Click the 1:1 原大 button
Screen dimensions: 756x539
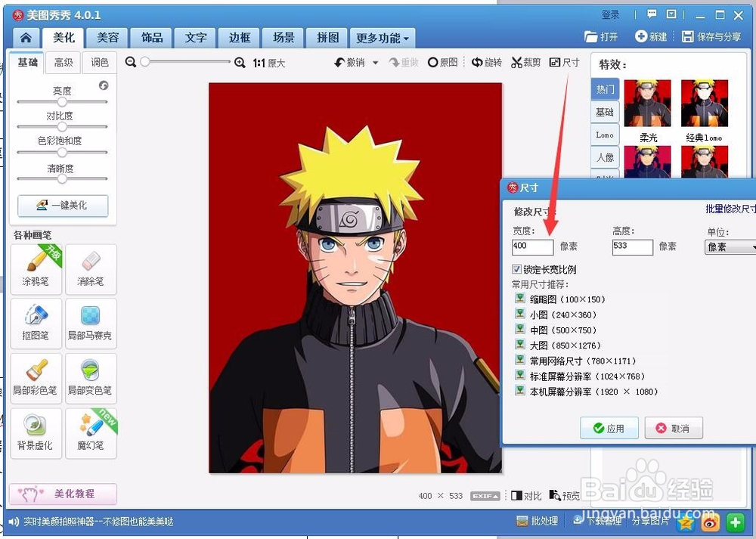pyautogui.click(x=268, y=64)
